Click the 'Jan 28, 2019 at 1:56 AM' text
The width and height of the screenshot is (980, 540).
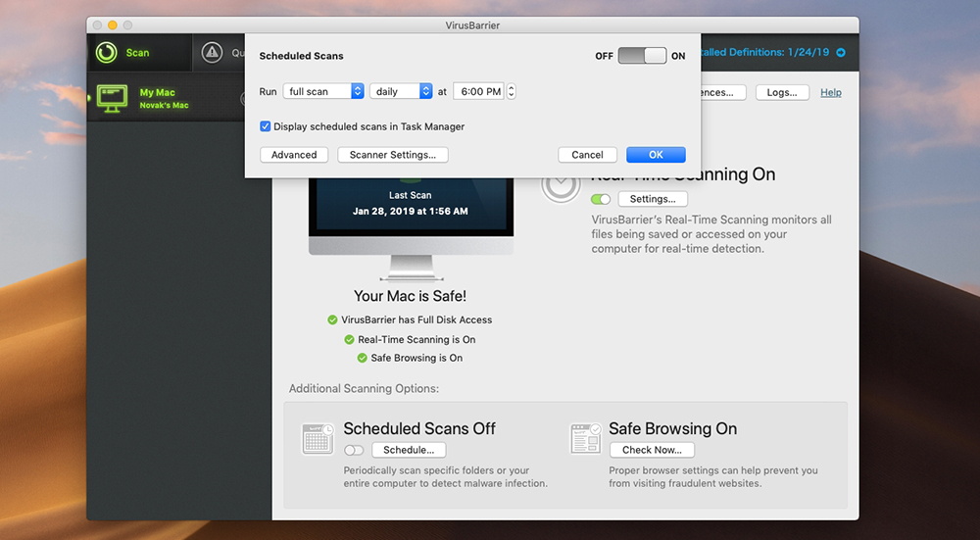tap(410, 212)
